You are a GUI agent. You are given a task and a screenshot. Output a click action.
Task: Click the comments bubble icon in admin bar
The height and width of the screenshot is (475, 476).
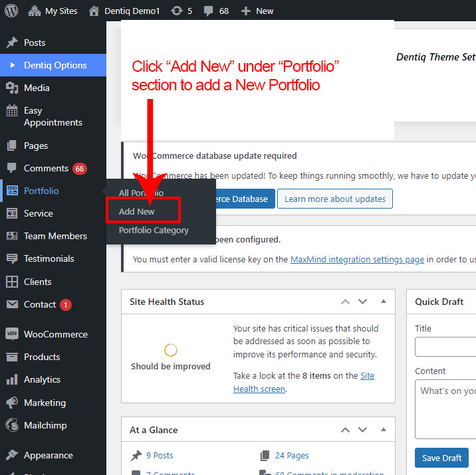click(209, 11)
